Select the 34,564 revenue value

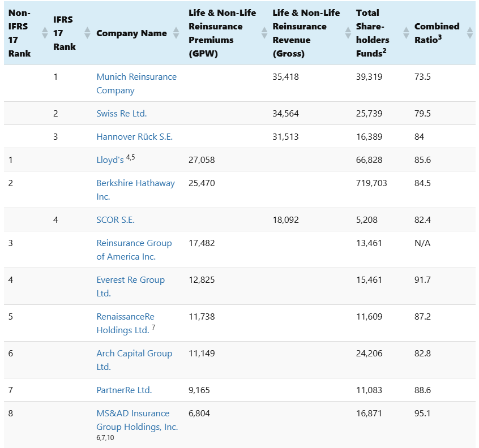point(285,114)
